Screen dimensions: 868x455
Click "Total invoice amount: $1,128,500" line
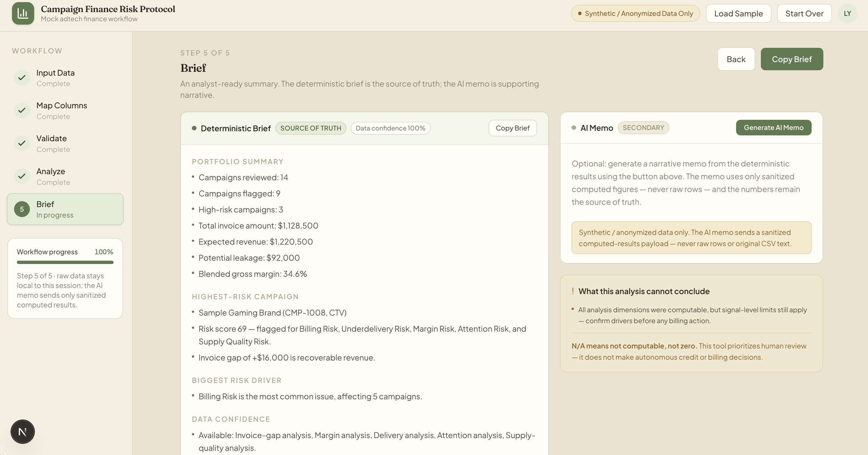tap(258, 226)
